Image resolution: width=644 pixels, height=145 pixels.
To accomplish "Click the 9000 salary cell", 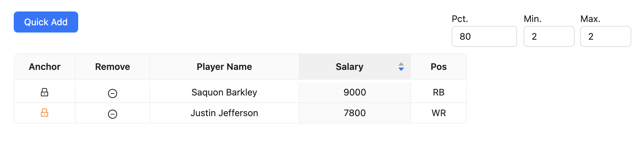I will coord(355,92).
